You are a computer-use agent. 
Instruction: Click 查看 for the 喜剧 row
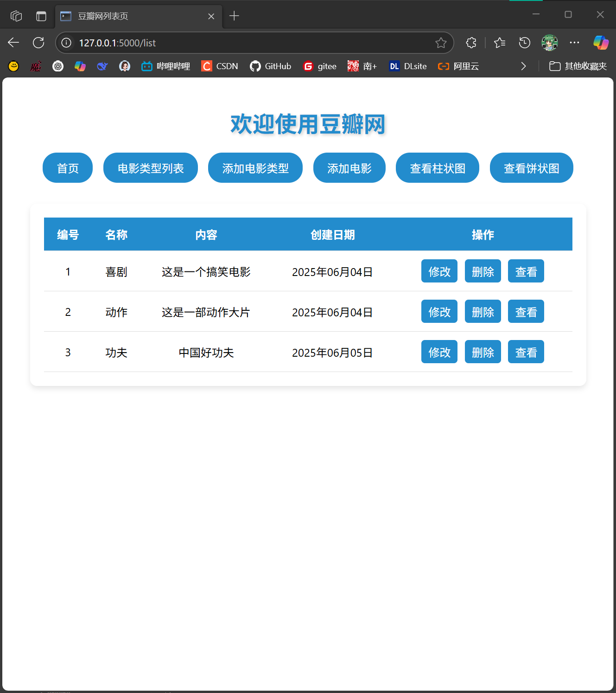coord(526,271)
